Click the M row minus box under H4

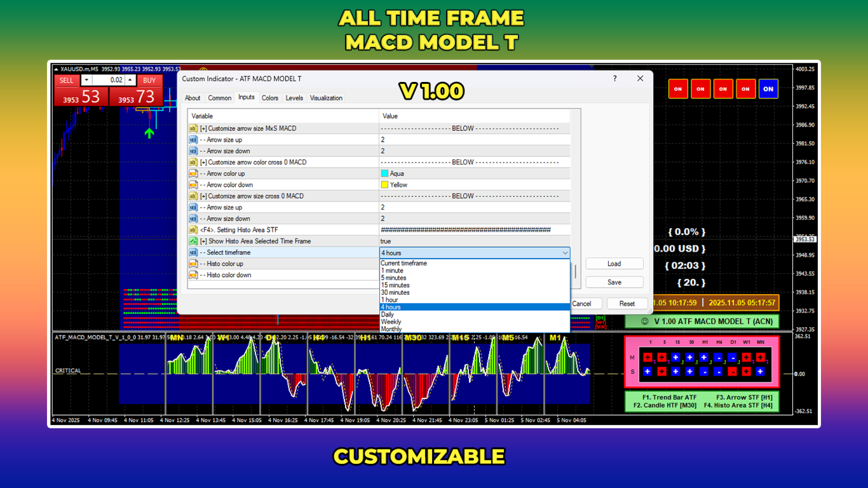coord(718,358)
